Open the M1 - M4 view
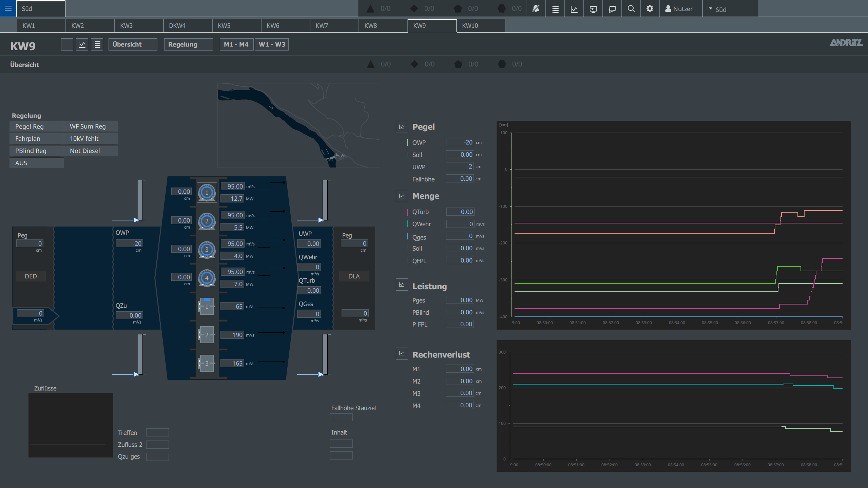This screenshot has height=488, width=868. tap(236, 44)
